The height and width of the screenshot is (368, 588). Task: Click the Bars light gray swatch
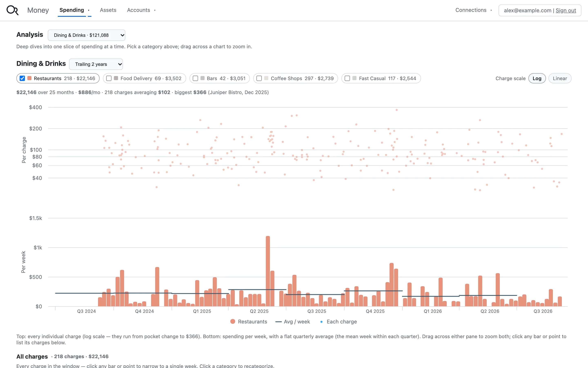click(202, 78)
